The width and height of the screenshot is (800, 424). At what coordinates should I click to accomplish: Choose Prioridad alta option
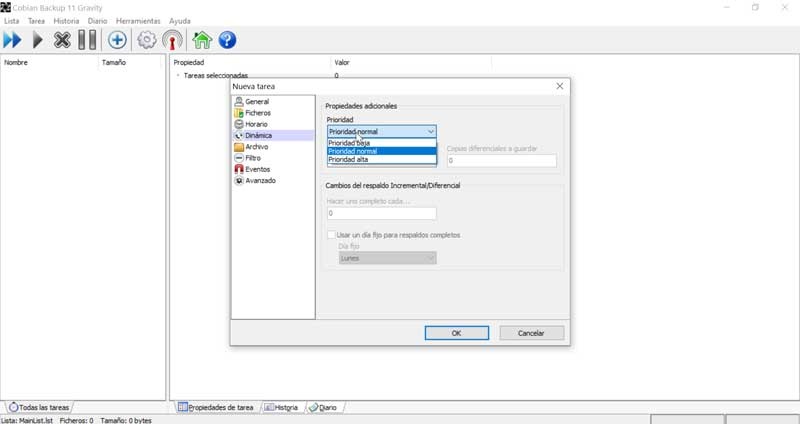[382, 159]
